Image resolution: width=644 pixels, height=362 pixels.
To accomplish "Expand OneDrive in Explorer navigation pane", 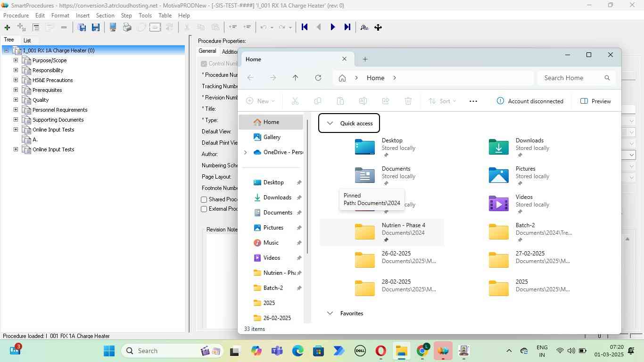I will 245,152.
